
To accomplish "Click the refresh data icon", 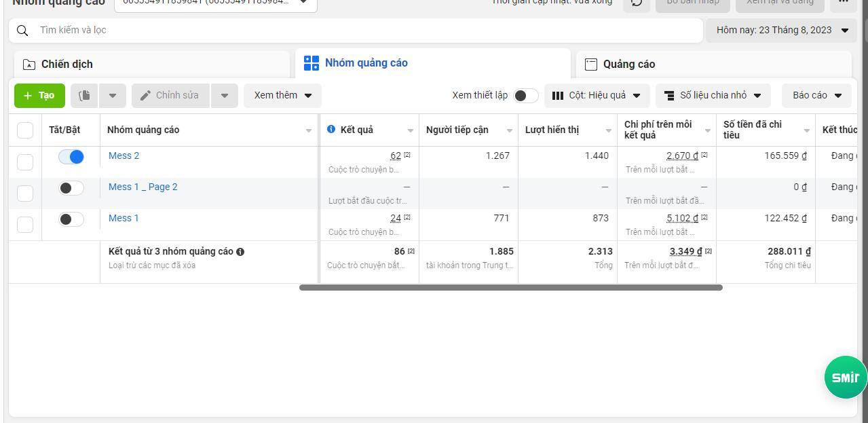I will point(636,3).
